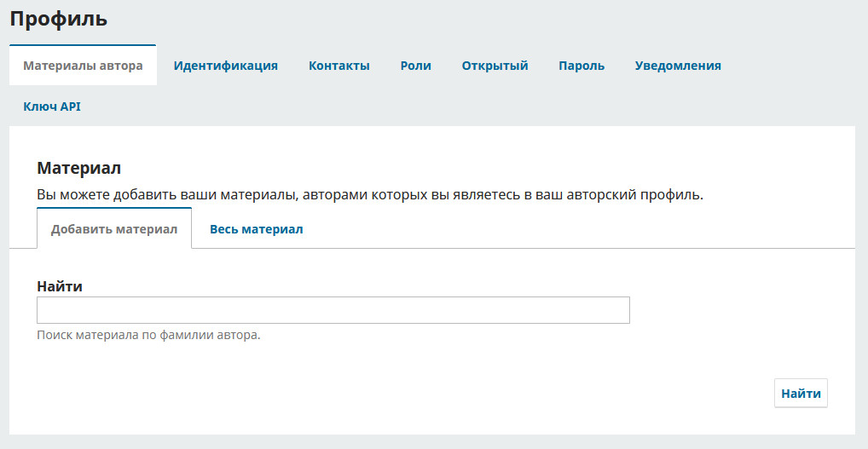Viewport: 868px width, 449px height.
Task: Choose the Добавить материал sub-tab
Action: 114,229
